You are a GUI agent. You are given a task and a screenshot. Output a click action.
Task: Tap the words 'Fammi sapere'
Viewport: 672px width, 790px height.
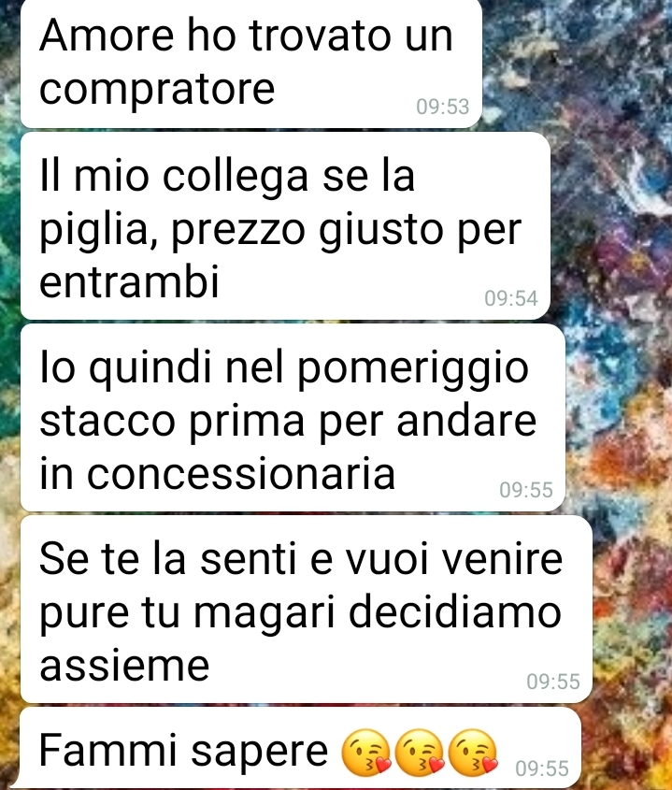[x=183, y=751]
